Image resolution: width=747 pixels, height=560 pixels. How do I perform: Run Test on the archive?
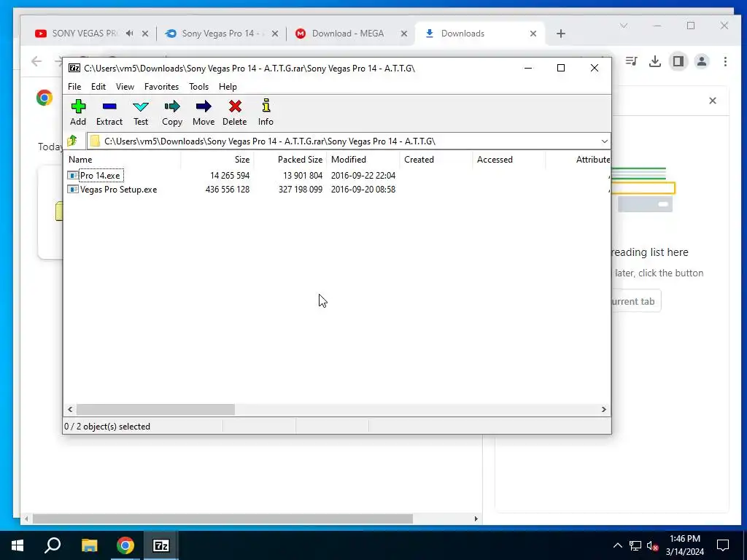click(141, 112)
